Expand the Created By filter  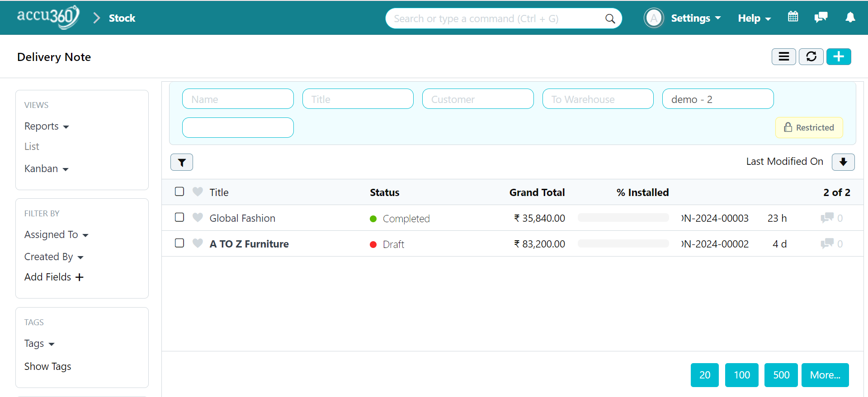pos(54,257)
